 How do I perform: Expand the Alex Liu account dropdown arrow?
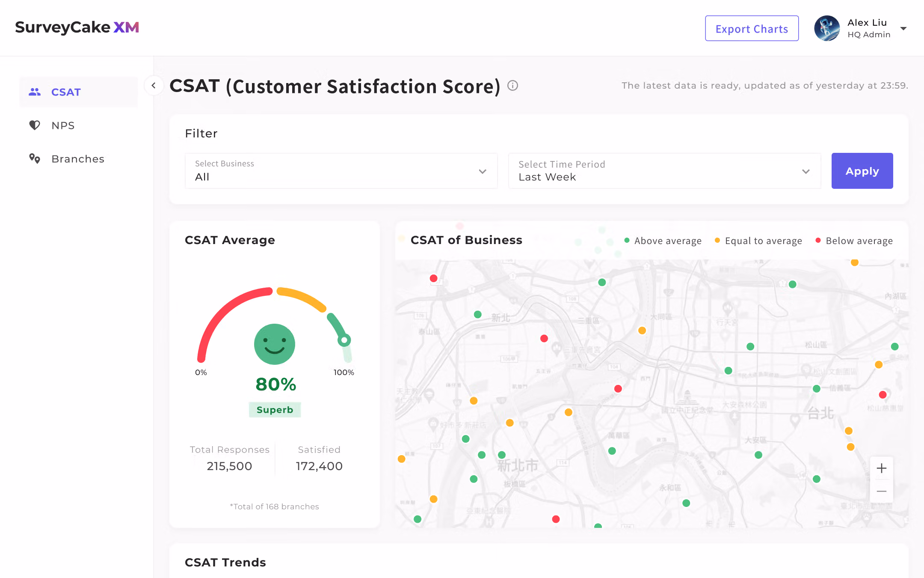point(903,29)
